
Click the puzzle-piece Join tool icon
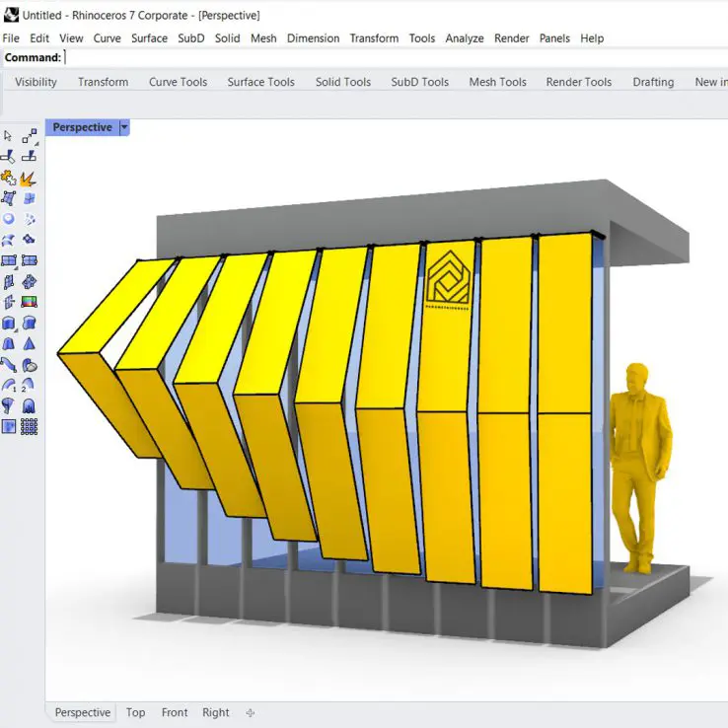pos(9,178)
